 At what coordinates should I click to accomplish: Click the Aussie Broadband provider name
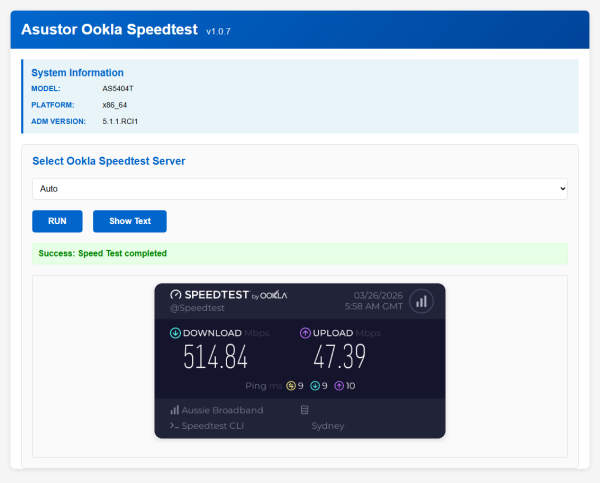[222, 410]
